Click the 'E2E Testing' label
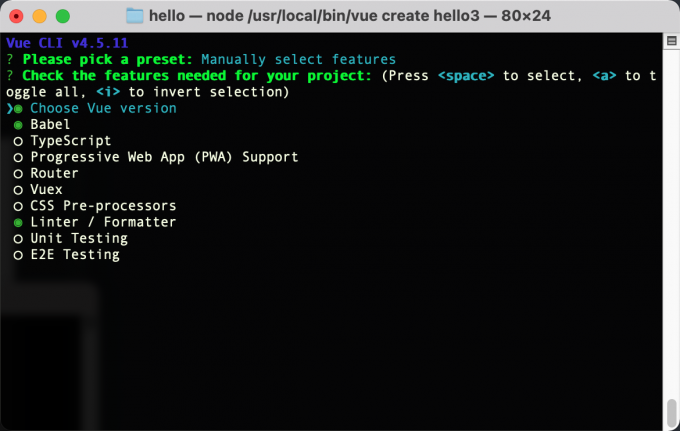This screenshot has width=680, height=431. [75, 255]
